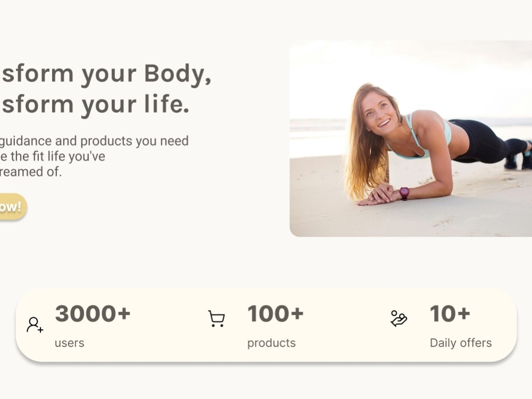
Task: Click the maroon wristwatch in the photo
Action: click(404, 194)
